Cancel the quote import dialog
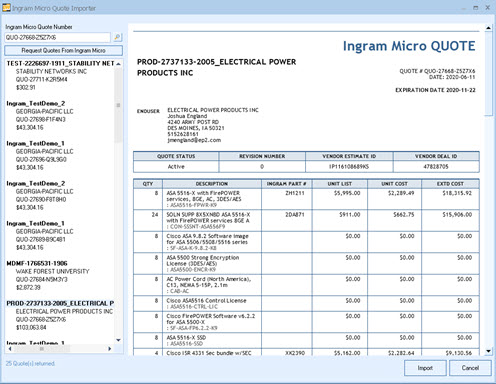Screen dimensions: 496x384 click(470, 368)
